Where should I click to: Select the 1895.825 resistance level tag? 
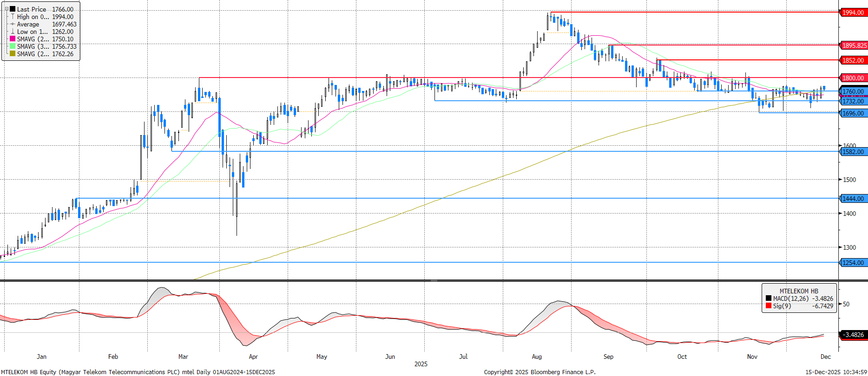point(854,45)
